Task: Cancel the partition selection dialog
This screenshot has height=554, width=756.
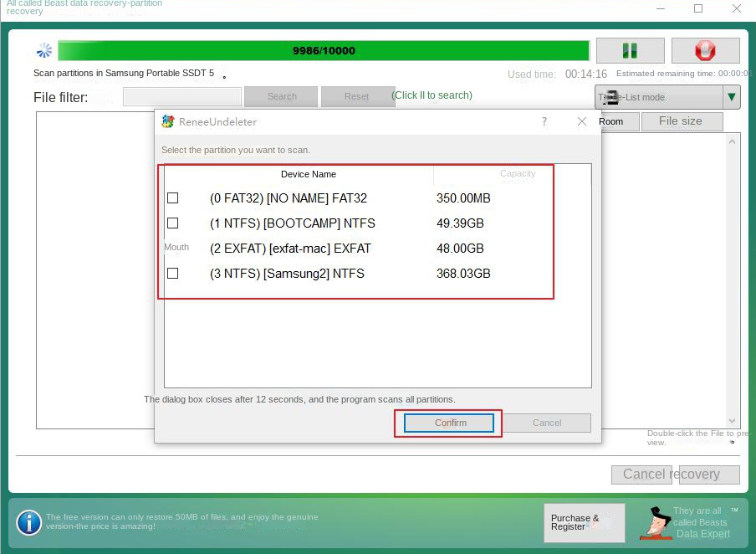Action: coord(548,423)
